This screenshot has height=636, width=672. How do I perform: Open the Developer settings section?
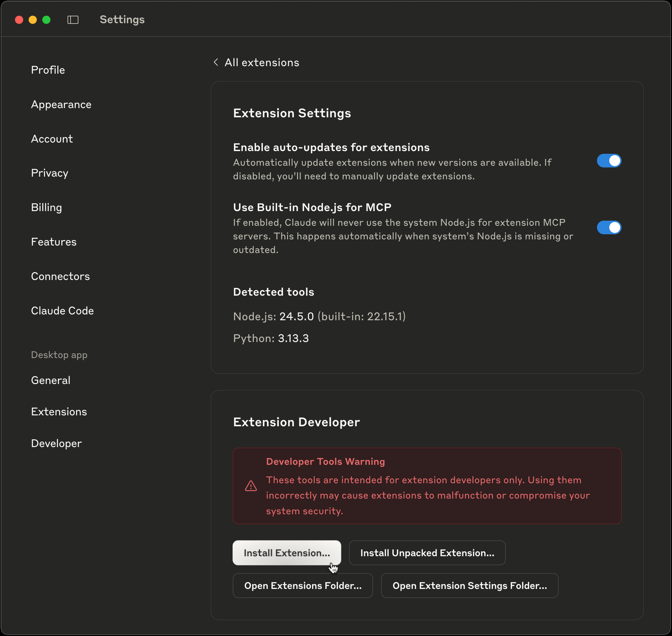[x=56, y=443]
